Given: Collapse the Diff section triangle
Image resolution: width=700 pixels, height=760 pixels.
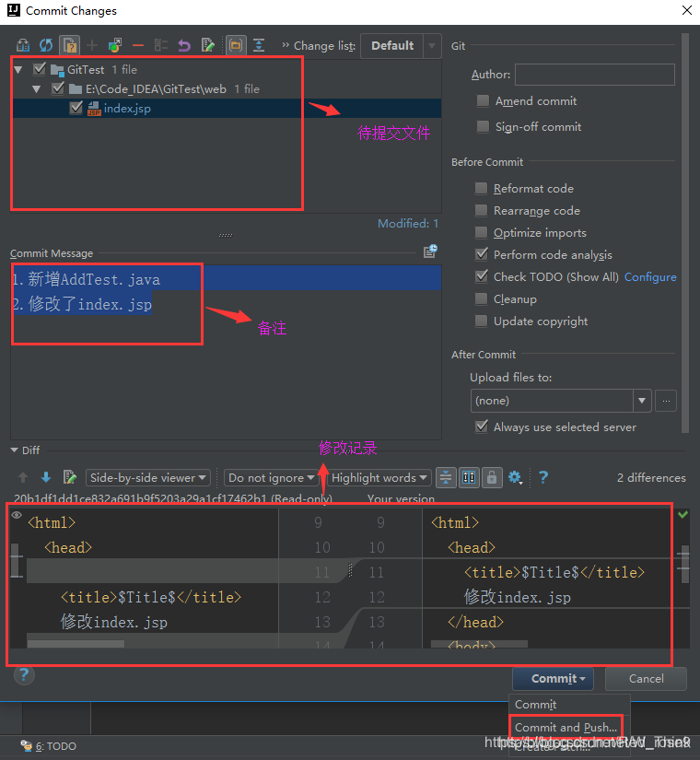Looking at the screenshot, I should click(14, 450).
